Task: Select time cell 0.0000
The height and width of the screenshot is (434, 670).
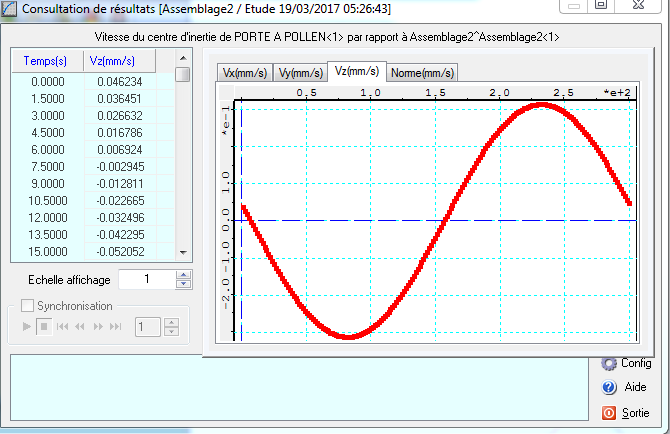Action: (48, 82)
